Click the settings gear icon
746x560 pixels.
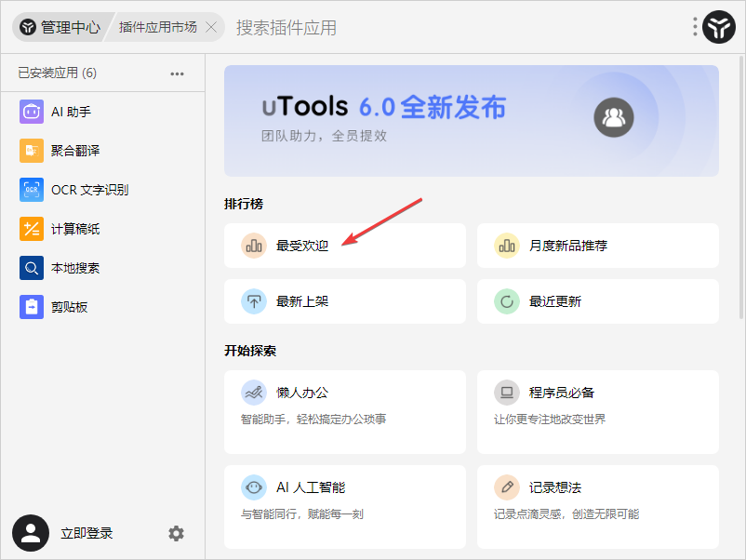click(176, 533)
